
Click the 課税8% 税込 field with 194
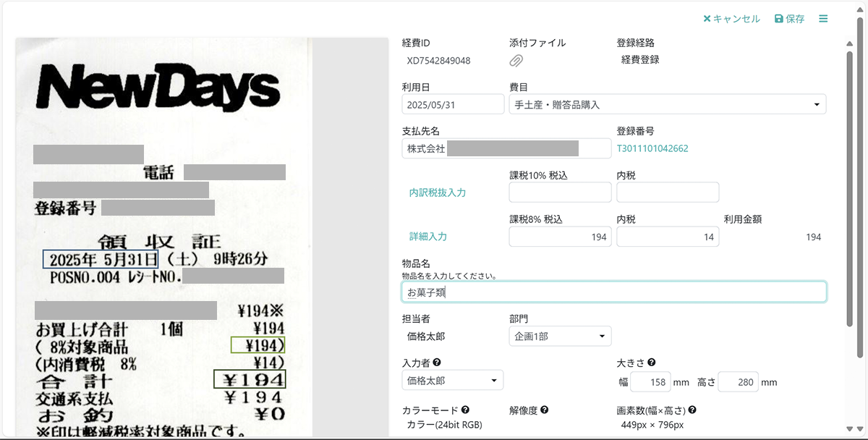561,237
